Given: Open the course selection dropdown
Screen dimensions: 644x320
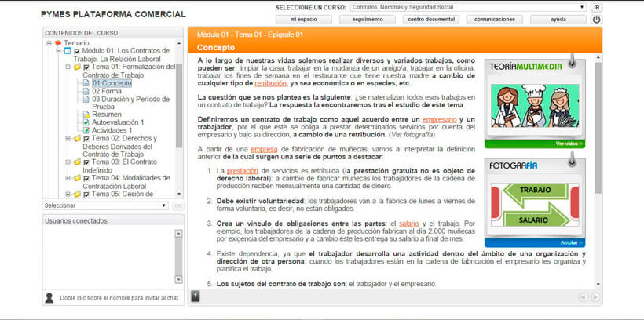Looking at the screenshot, I should [x=468, y=7].
